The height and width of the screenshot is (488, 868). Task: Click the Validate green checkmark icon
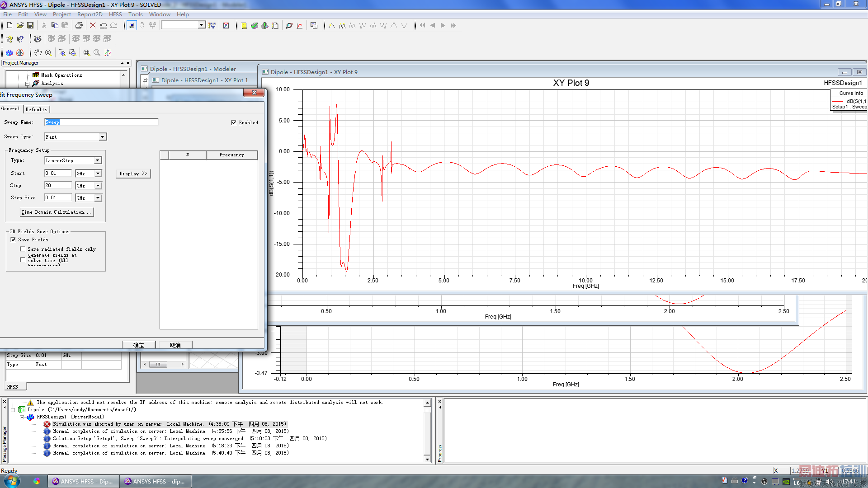click(x=254, y=25)
